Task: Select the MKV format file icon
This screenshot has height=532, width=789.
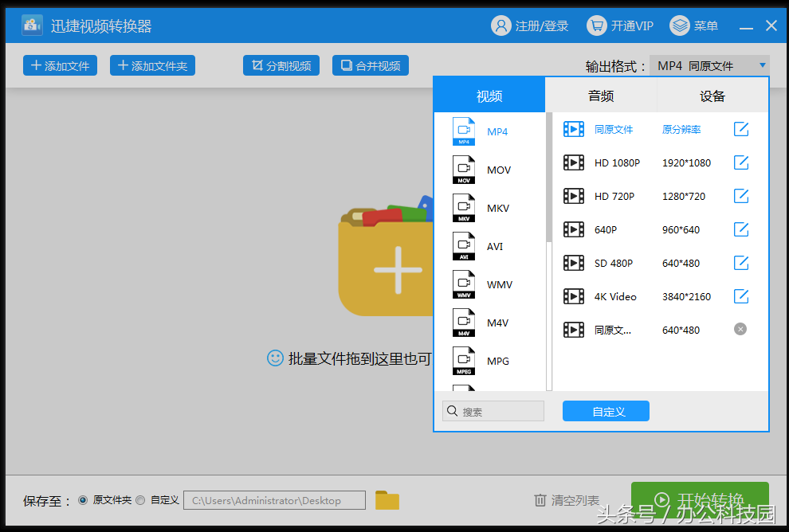Action: pyautogui.click(x=463, y=208)
